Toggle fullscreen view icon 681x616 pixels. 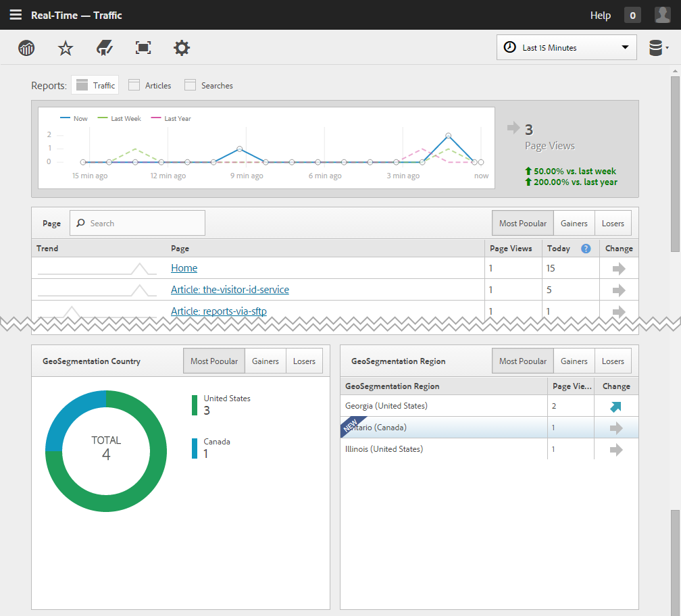point(143,48)
